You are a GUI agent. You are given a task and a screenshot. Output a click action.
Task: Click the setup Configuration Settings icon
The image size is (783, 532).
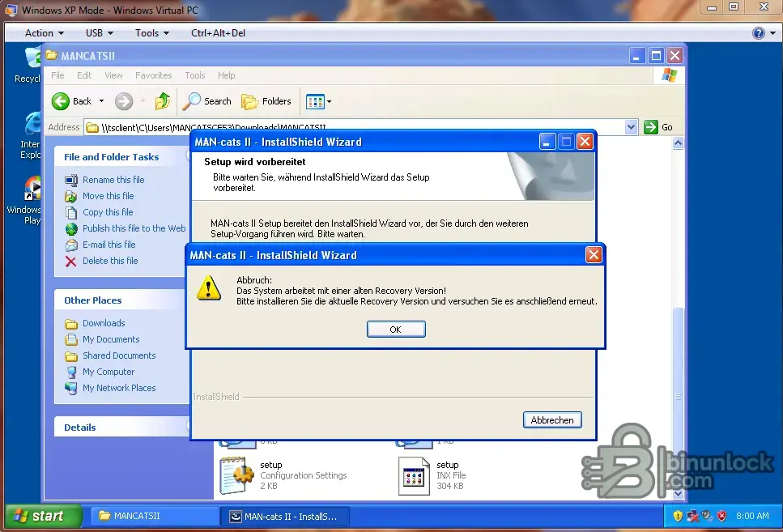click(236, 475)
